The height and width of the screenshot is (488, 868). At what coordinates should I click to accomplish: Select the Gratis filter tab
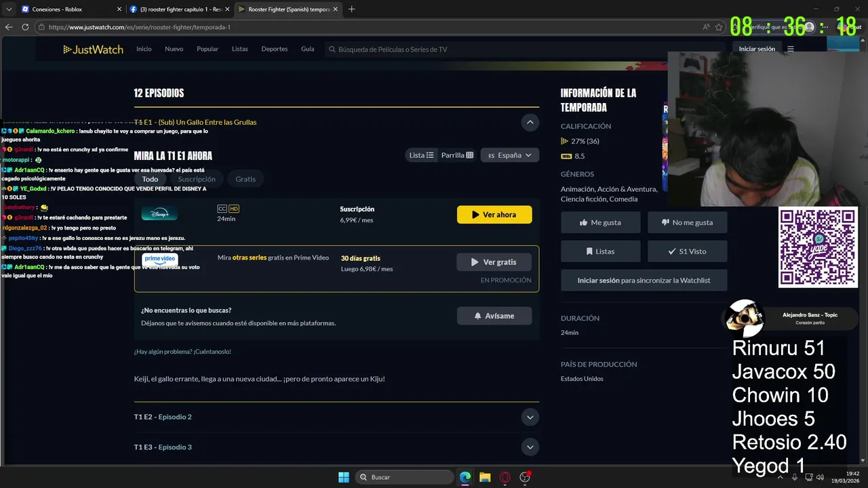coord(245,179)
